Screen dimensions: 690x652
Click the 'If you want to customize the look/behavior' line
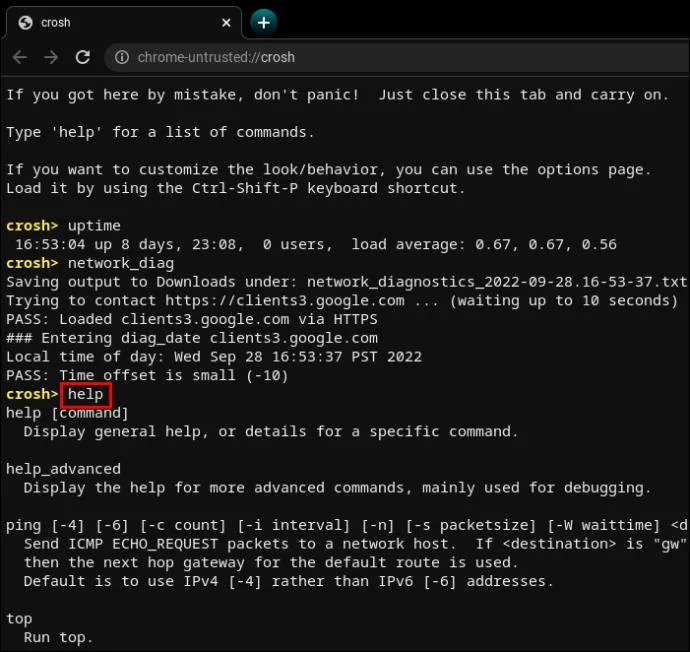tap(329, 170)
